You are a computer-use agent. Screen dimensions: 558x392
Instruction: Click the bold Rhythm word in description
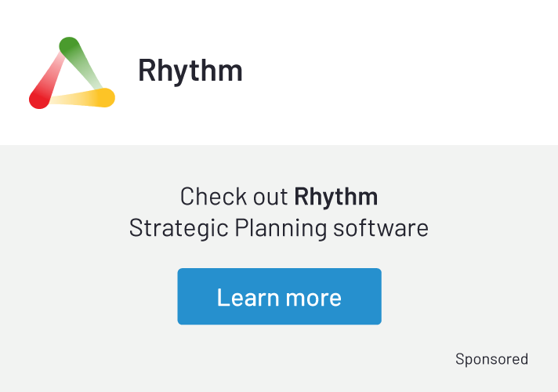click(x=336, y=196)
